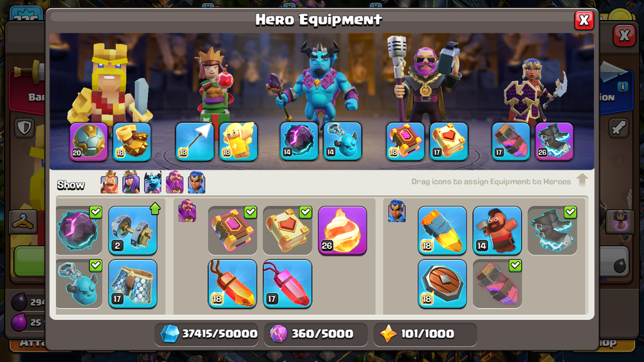Viewport: 644px width, 362px height.
Task: Toggle the equipped Dark Orb checkmark item
Action: click(78, 230)
